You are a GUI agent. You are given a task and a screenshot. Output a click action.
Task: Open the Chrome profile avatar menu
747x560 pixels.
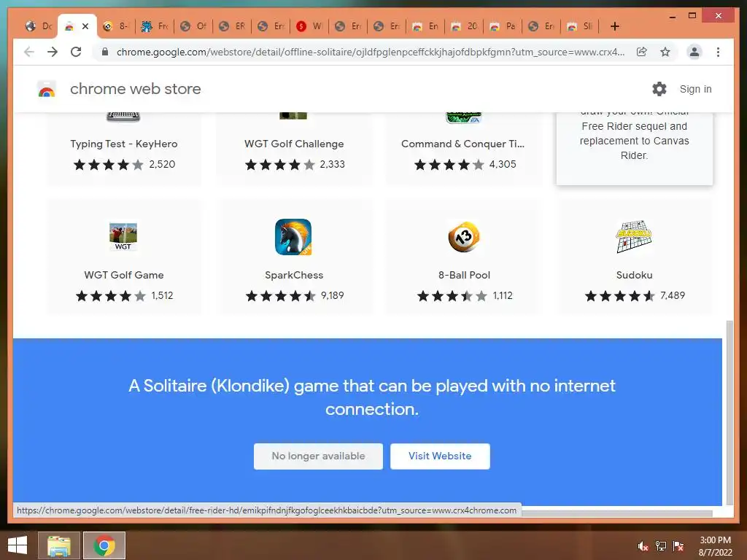click(694, 52)
